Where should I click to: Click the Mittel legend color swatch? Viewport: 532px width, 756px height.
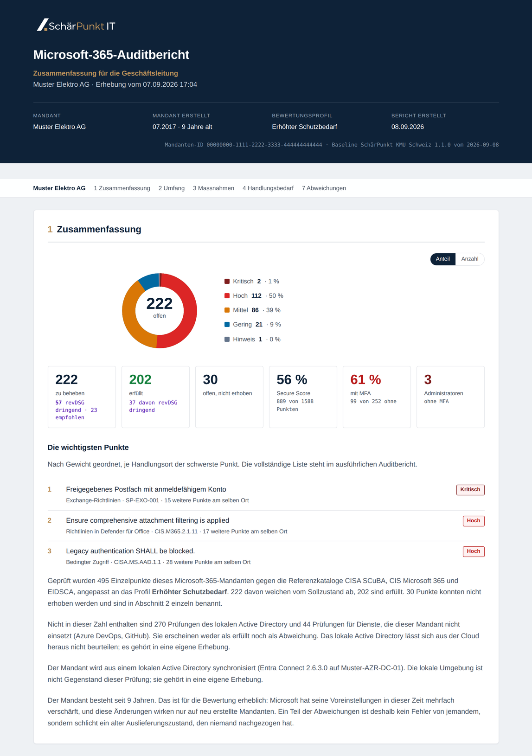pos(227,310)
